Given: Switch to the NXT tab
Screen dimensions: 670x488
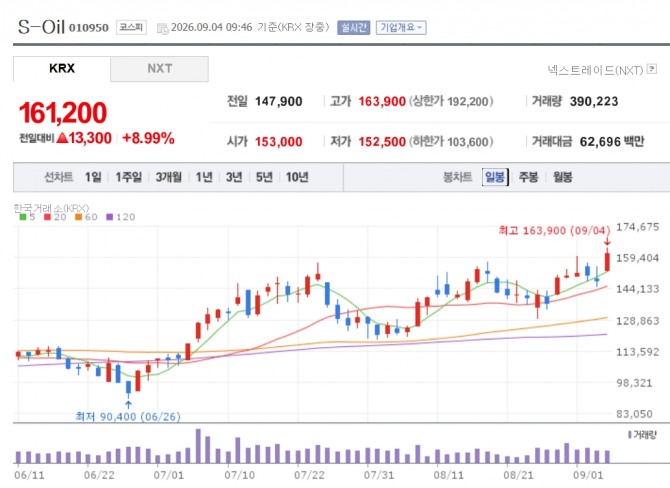Looking at the screenshot, I should click(159, 68).
